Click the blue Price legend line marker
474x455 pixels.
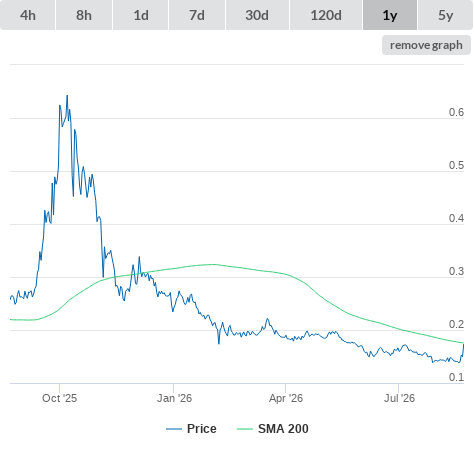point(174,429)
